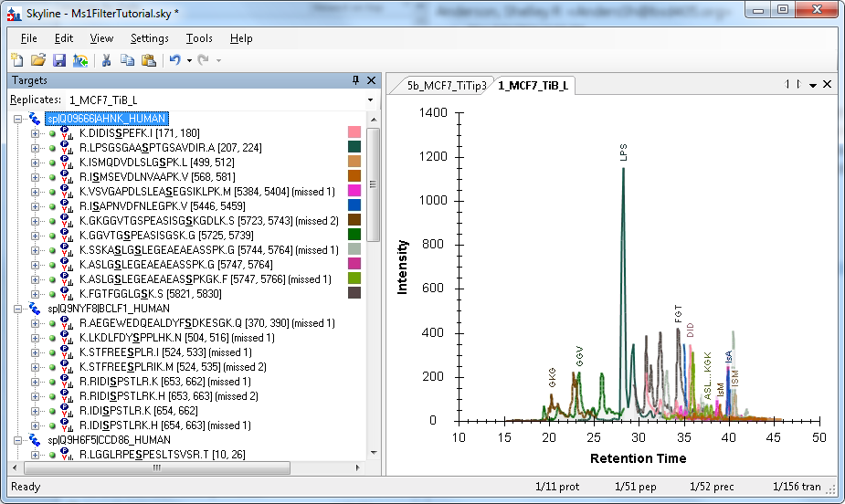The height and width of the screenshot is (504, 845).
Task: Click the Cut scissors icon
Action: click(106, 60)
